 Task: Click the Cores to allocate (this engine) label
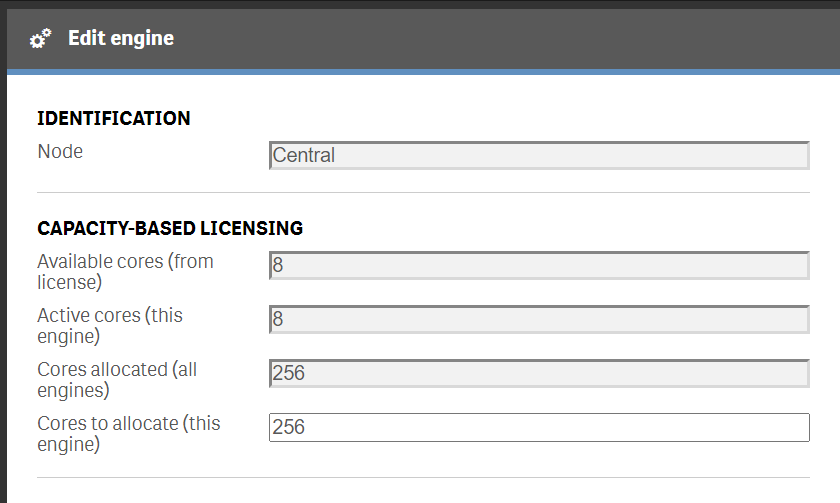[128, 433]
